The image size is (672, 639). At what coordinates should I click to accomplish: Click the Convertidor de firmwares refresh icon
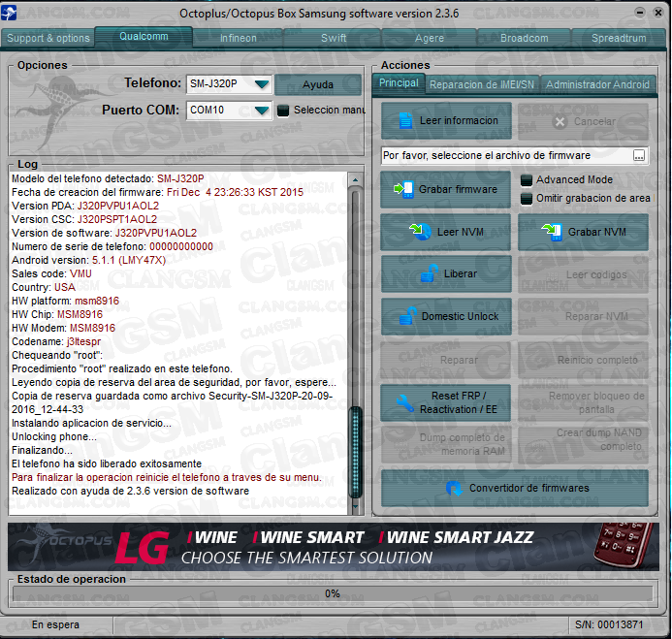pos(454,488)
